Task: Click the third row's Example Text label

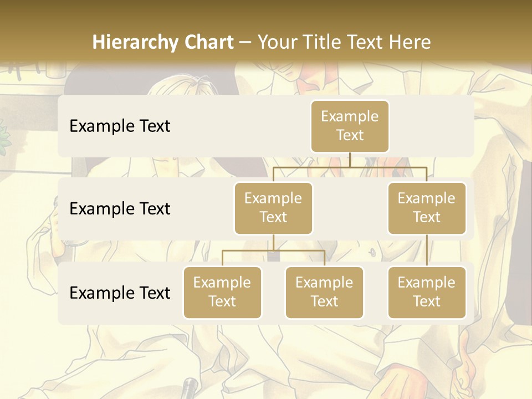Action: click(120, 293)
